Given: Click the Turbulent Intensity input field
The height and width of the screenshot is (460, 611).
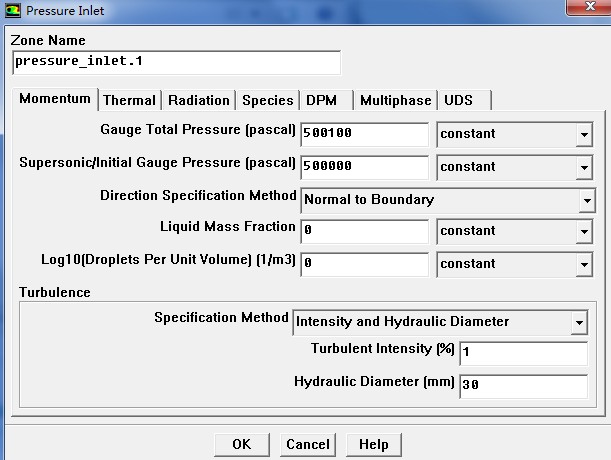Looking at the screenshot, I should (522, 354).
